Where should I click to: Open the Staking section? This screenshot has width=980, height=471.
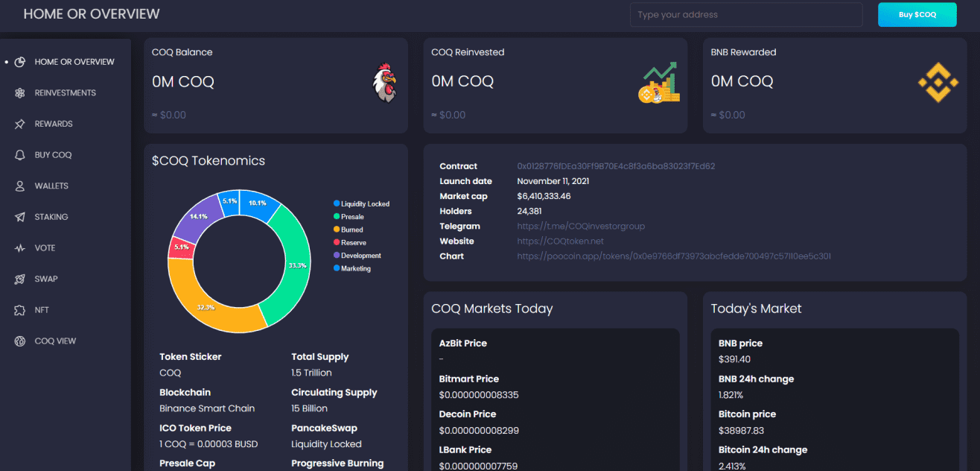click(51, 217)
